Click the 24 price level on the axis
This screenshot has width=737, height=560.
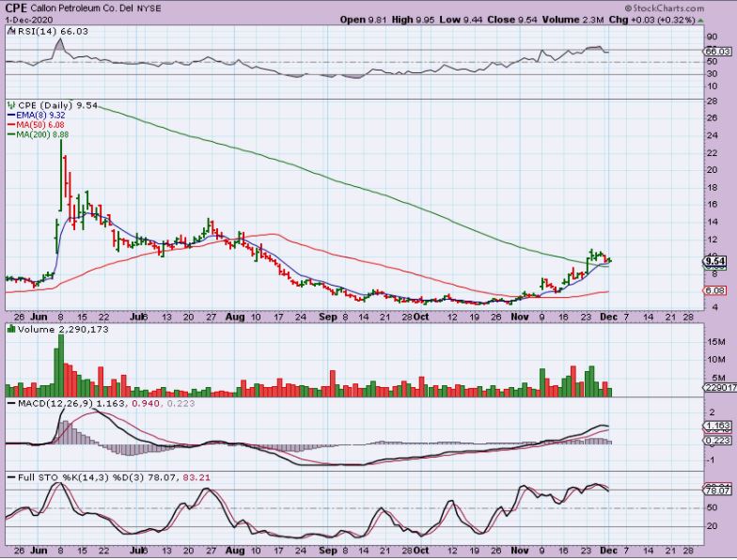[x=712, y=135]
